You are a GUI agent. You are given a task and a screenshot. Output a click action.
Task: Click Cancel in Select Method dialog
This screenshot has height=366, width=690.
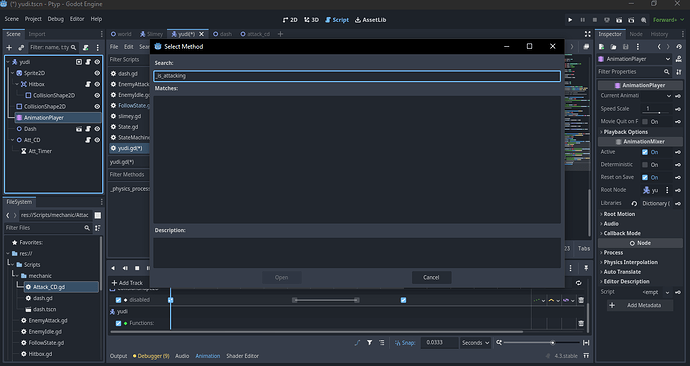(431, 278)
